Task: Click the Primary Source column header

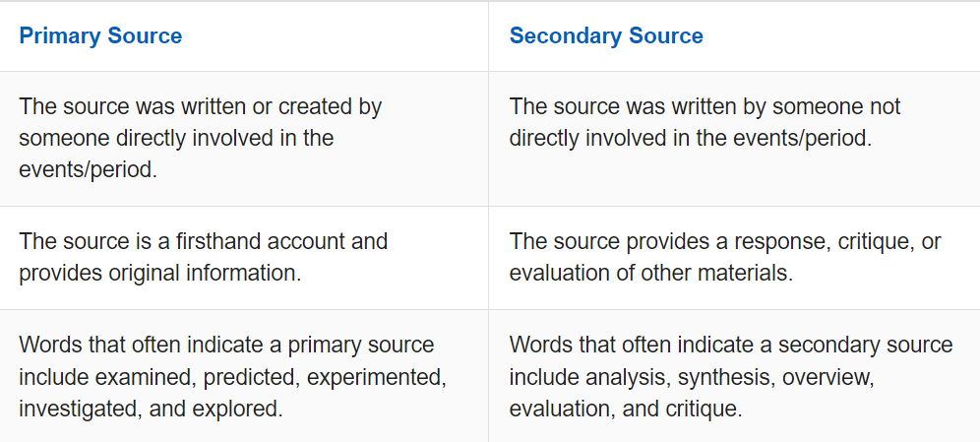Action: (100, 36)
